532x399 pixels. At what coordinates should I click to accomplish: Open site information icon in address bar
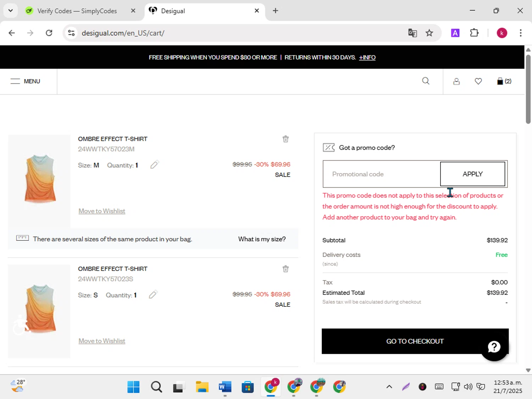pos(71,33)
